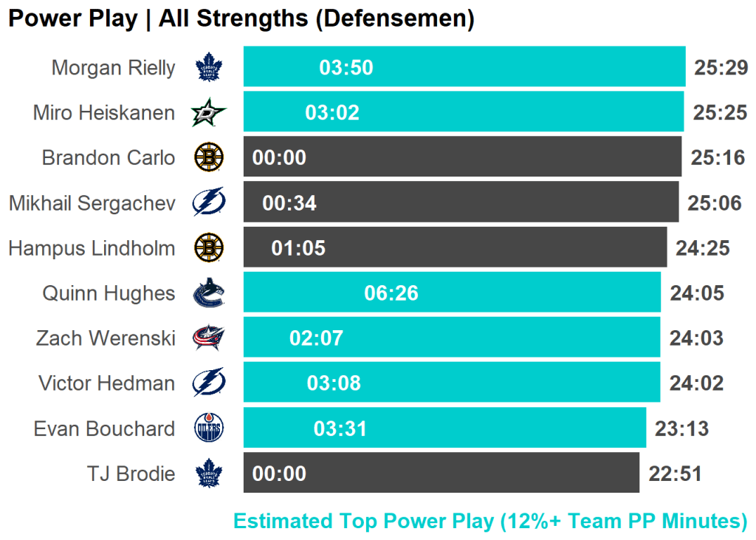Click the Blue Jackets logo beside Zach Werenski

tap(209, 338)
